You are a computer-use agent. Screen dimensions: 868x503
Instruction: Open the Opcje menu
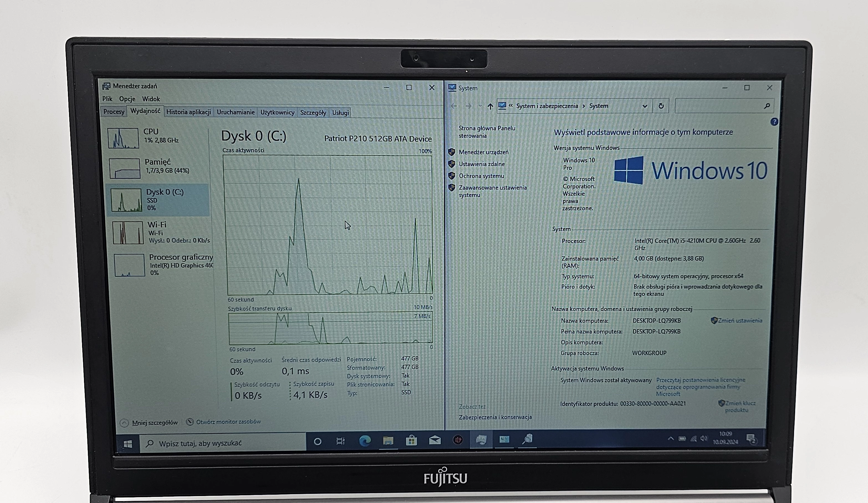click(x=127, y=99)
